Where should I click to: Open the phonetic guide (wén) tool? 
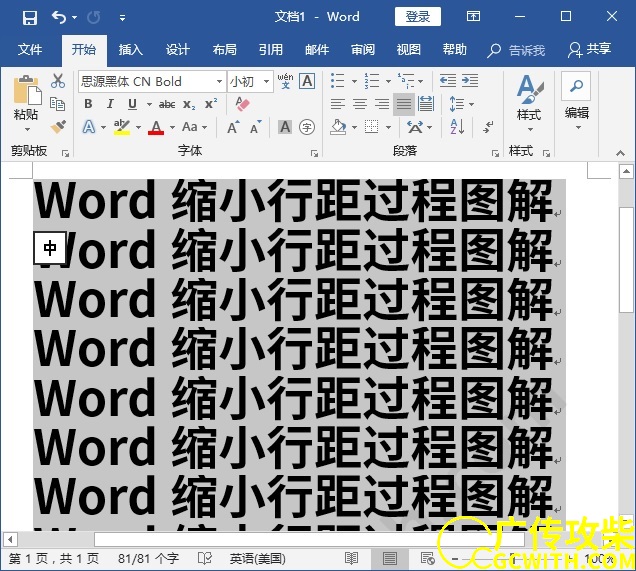click(285, 81)
